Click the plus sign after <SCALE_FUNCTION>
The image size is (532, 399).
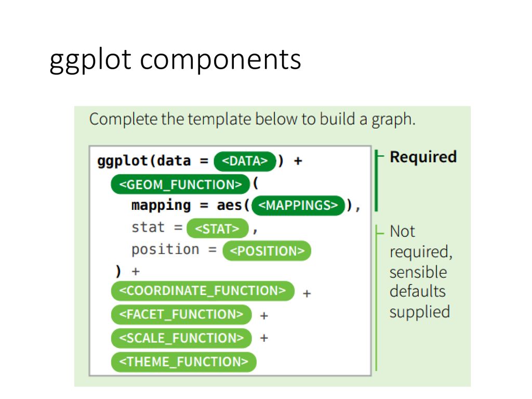tap(264, 338)
